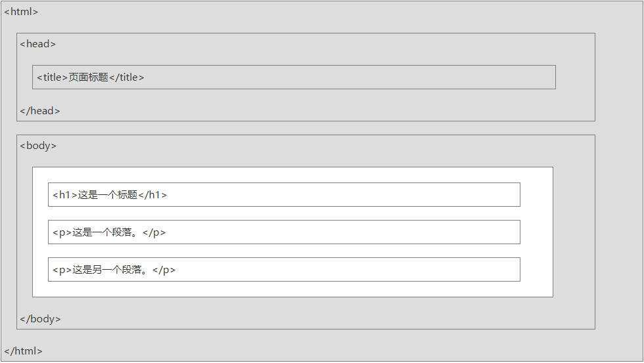644x363 pixels.
Task: Click the opening <head> tag label
Action: click(x=37, y=44)
